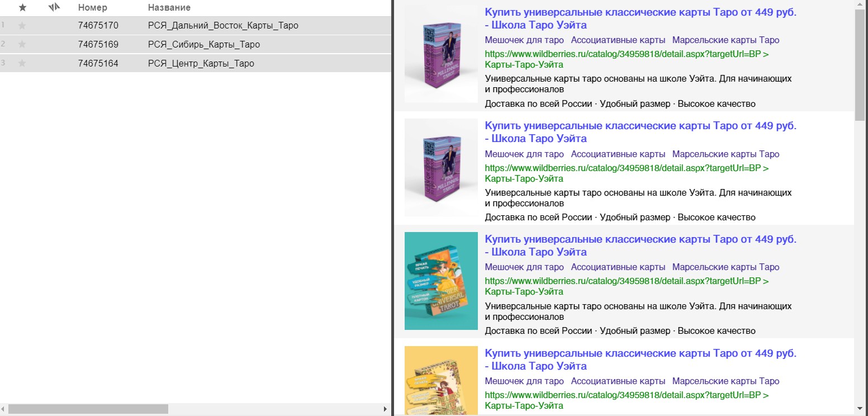
Task: Open the yellow-image ad's title link
Action: (x=641, y=360)
